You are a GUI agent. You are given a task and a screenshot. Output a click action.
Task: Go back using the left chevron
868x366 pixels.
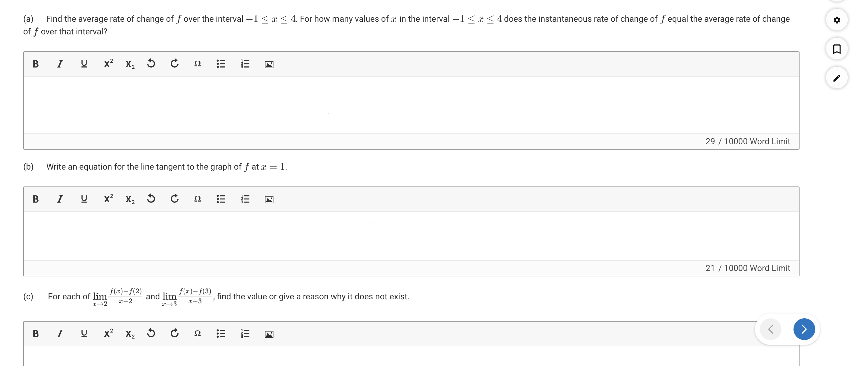(x=770, y=329)
